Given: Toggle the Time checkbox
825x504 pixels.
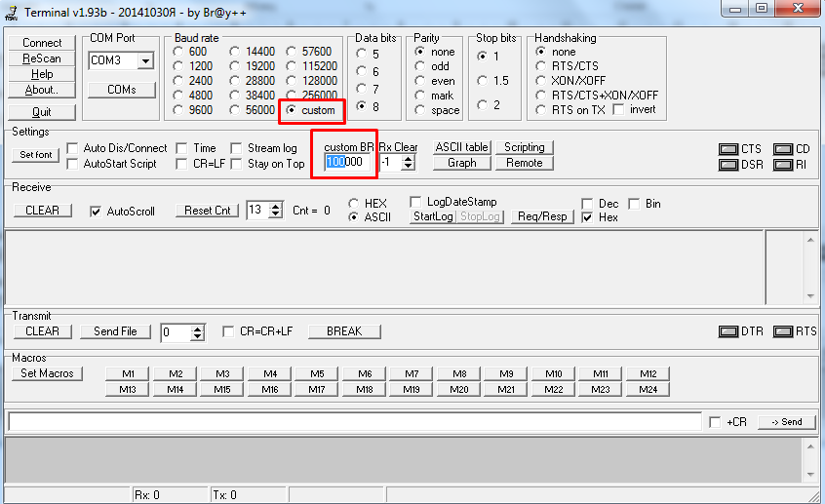Looking at the screenshot, I should point(181,148).
